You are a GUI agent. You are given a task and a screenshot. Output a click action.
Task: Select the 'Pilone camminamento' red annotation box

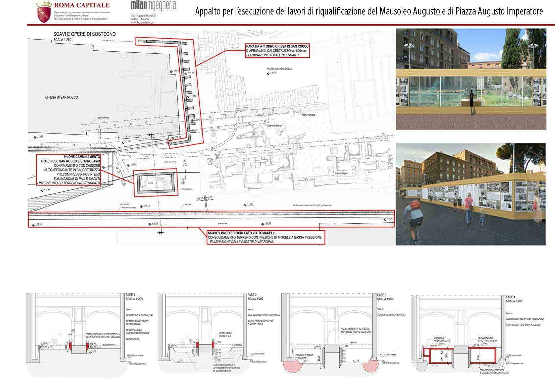(x=69, y=170)
